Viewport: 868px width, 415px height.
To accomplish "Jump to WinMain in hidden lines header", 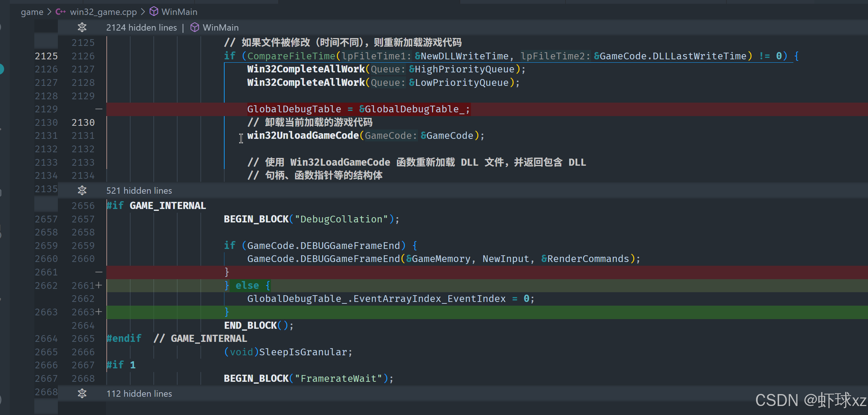I will pyautogui.click(x=220, y=28).
